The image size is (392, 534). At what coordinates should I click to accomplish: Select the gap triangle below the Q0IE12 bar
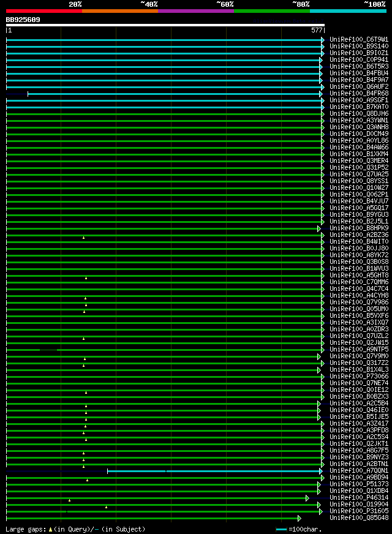86,393
